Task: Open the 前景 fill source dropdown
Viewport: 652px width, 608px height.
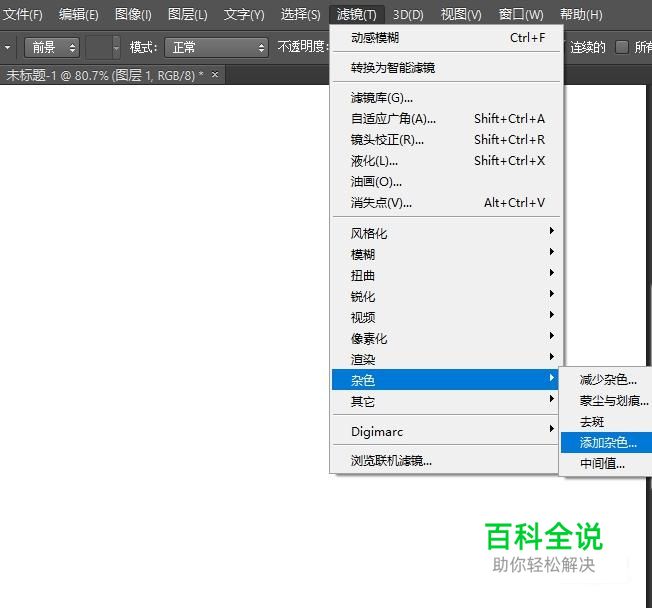Action: tap(52, 47)
